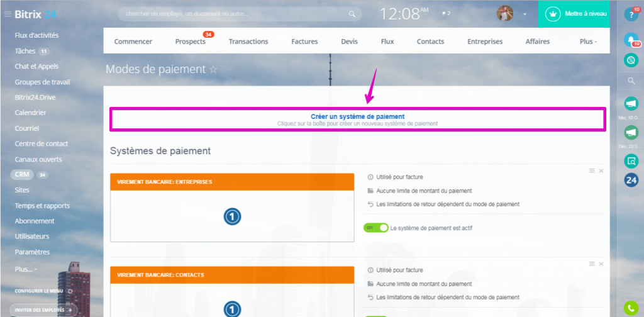The width and height of the screenshot is (644, 317).
Task: Open the Commencer tab
Action: pyautogui.click(x=133, y=41)
